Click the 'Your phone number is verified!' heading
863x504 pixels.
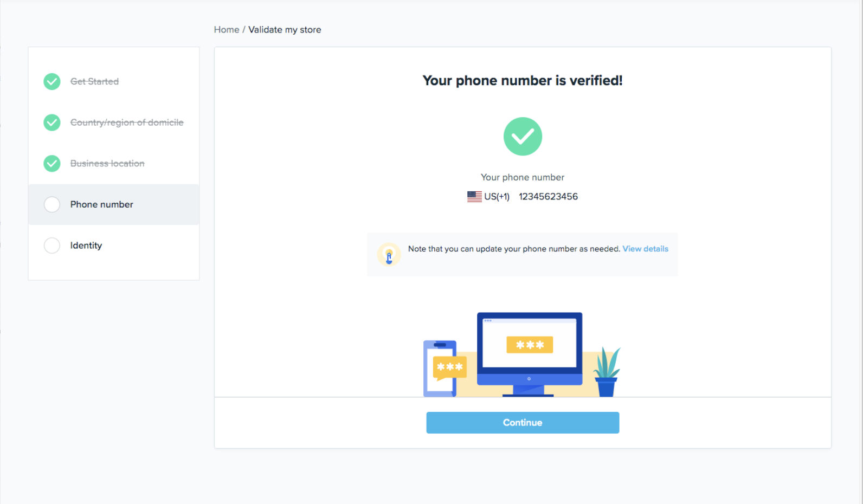(523, 80)
